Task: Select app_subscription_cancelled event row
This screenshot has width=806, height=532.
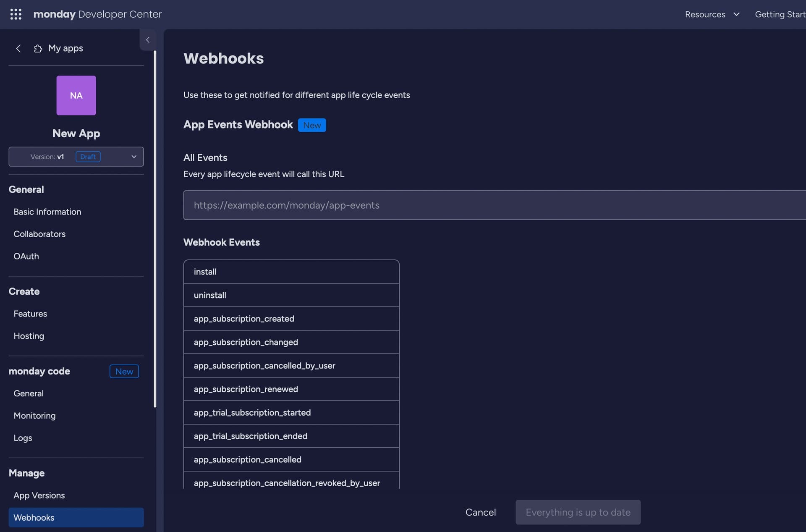Action: tap(291, 460)
